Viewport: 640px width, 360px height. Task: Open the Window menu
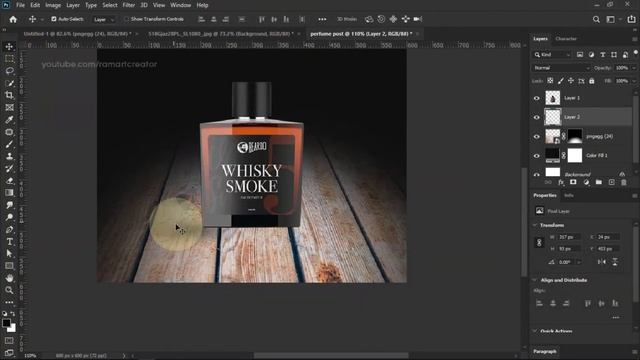click(x=180, y=5)
